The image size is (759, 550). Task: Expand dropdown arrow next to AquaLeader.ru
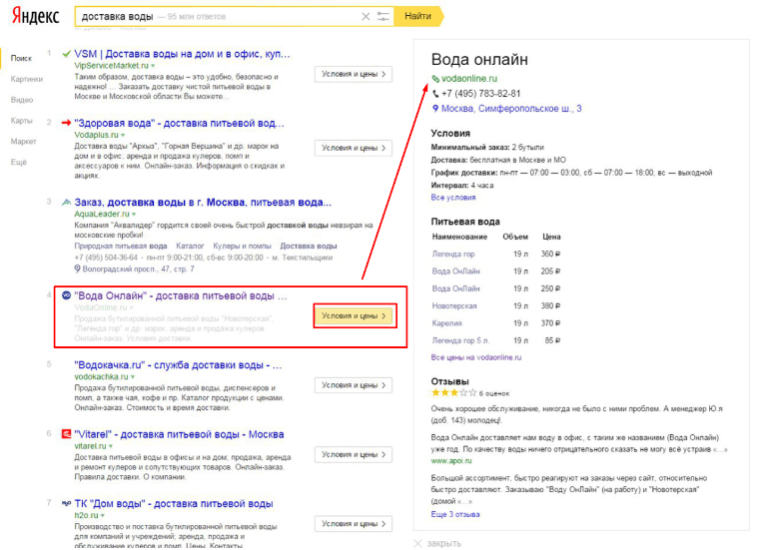tap(134, 214)
